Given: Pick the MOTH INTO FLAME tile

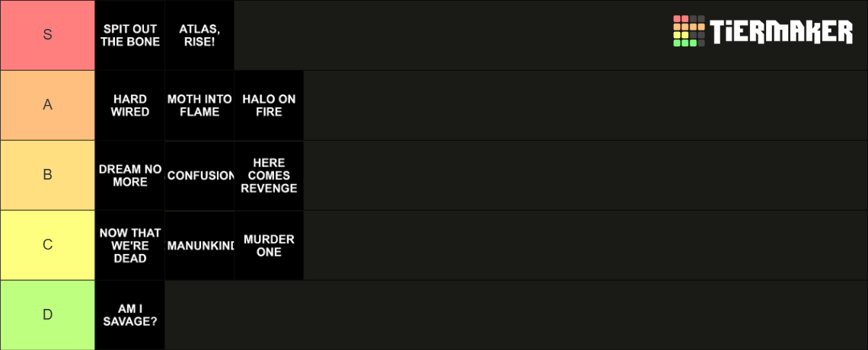Looking at the screenshot, I should coord(199,105).
